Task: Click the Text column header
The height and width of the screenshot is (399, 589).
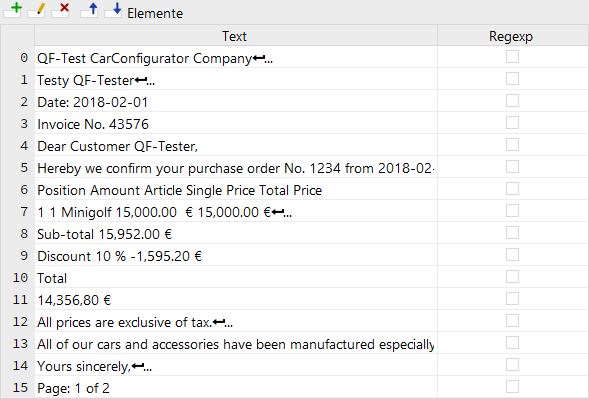Action: pos(236,36)
